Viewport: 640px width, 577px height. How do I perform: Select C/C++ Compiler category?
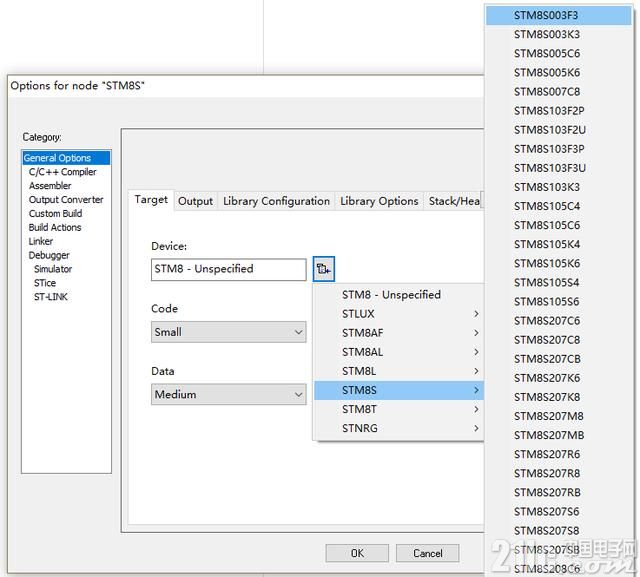62,172
